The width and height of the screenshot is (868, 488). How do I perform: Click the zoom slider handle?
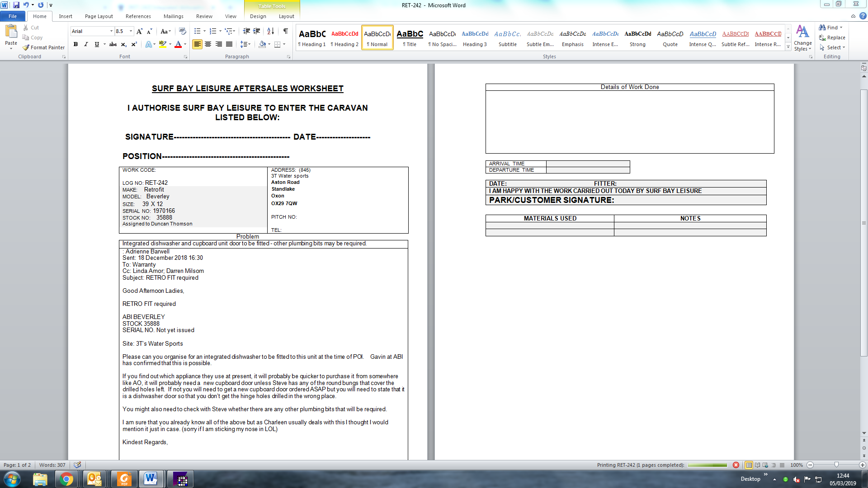pyautogui.click(x=836, y=465)
